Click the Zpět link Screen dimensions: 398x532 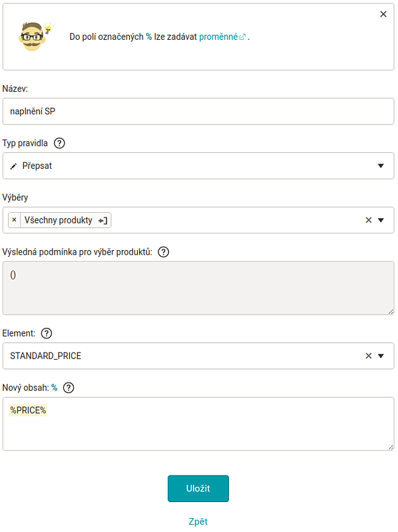pyautogui.click(x=198, y=521)
